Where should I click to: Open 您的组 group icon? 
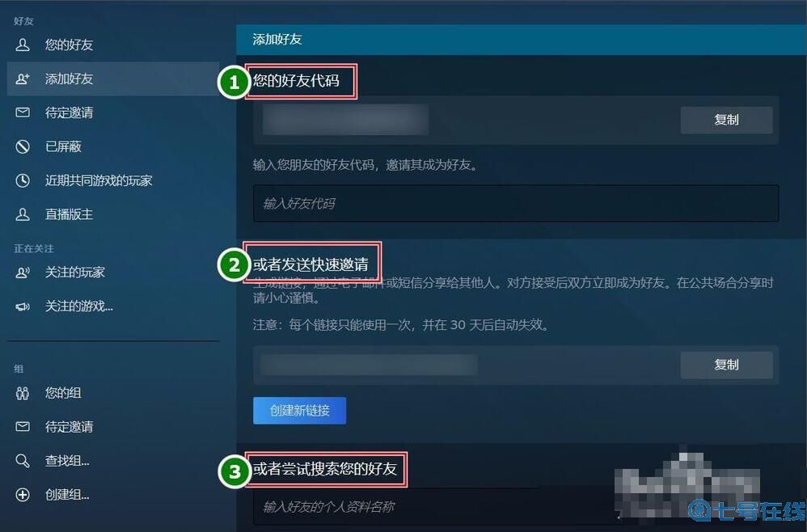tap(23, 393)
